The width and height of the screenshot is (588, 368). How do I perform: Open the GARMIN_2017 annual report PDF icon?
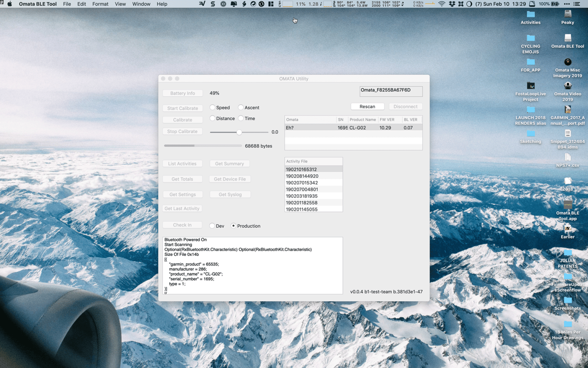coord(567,110)
